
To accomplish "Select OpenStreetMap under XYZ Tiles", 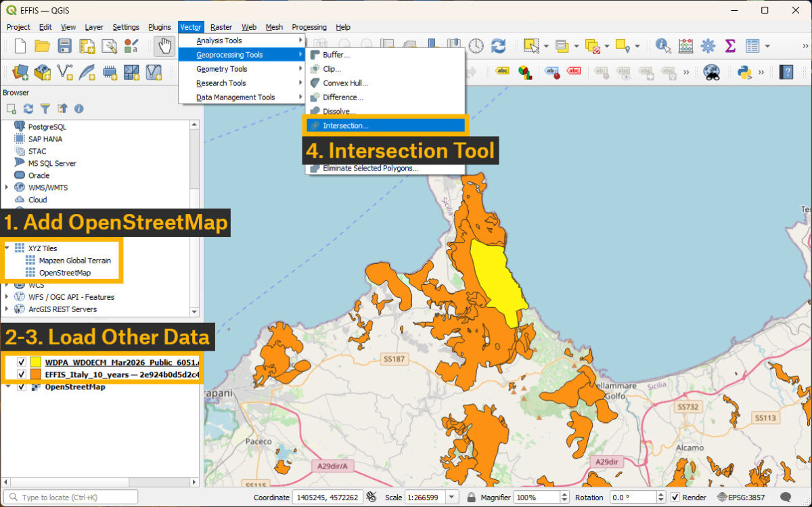I will pos(65,273).
